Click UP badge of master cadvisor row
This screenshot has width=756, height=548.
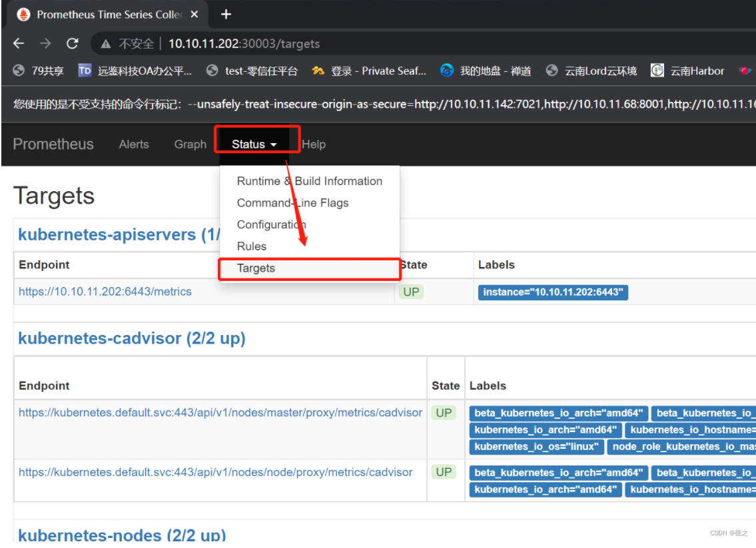tap(444, 413)
